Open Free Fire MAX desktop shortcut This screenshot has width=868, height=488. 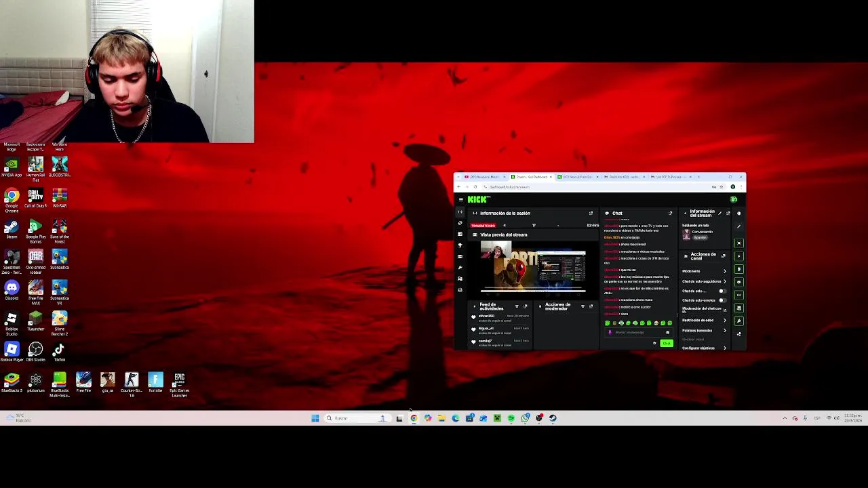pos(35,292)
